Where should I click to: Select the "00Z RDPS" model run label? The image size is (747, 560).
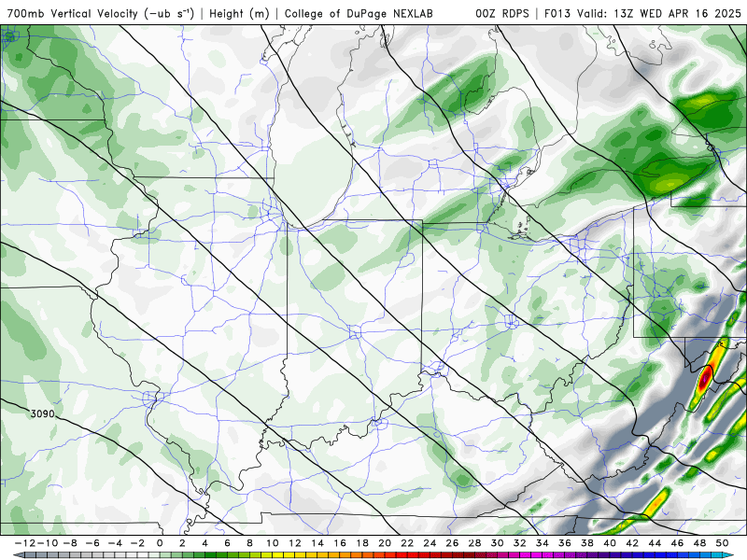[x=502, y=13]
